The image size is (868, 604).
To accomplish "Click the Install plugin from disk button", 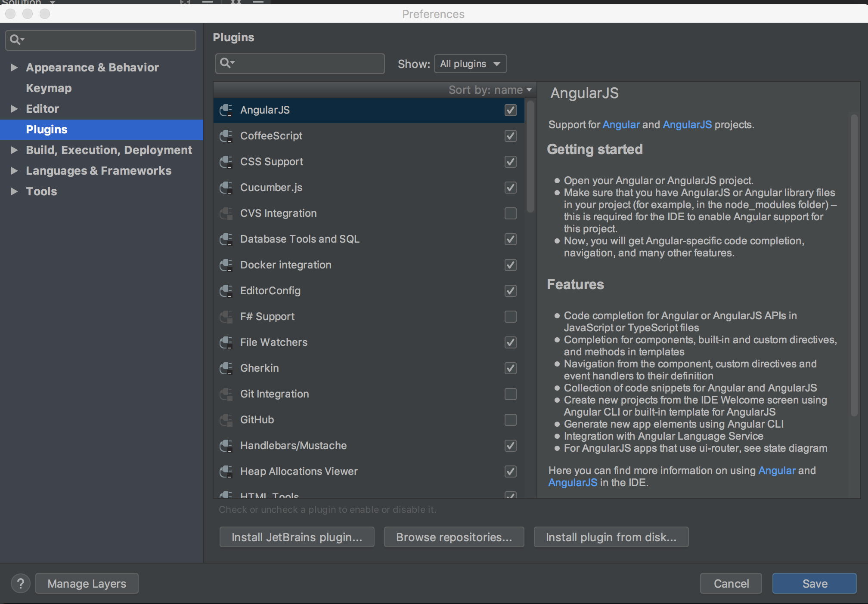I will 611,537.
